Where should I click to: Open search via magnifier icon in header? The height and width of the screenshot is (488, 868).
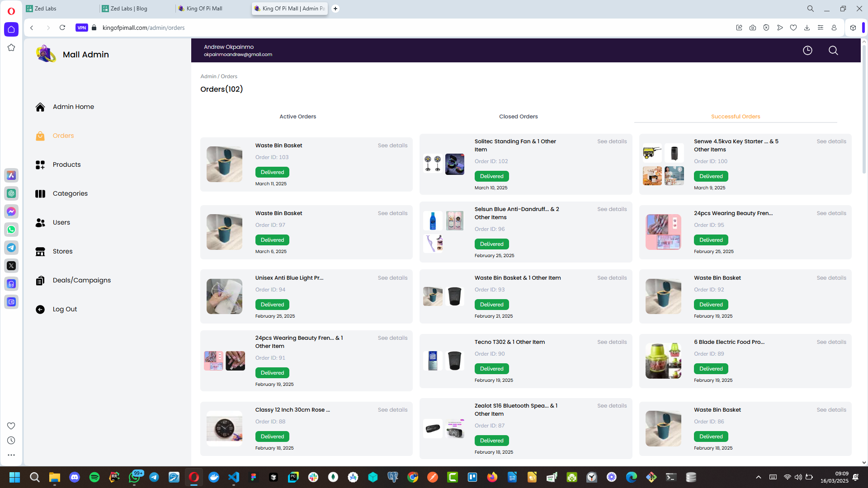tap(833, 51)
